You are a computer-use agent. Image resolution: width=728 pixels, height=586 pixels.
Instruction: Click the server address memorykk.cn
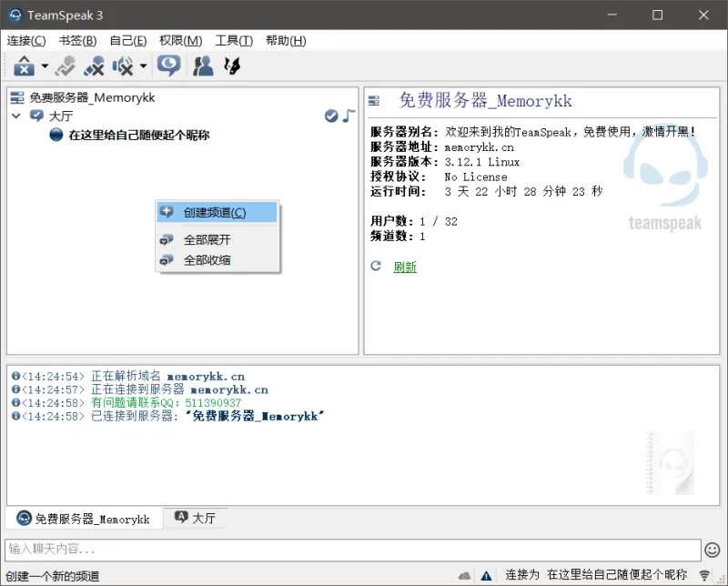[x=480, y=147]
